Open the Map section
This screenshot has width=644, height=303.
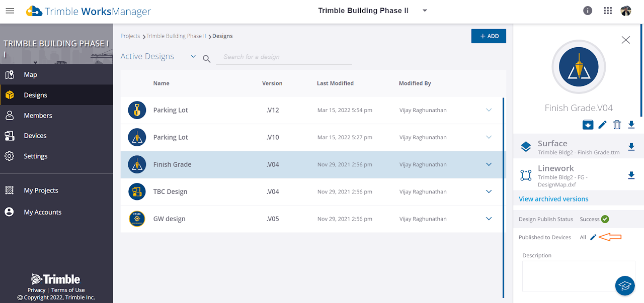coord(56,74)
